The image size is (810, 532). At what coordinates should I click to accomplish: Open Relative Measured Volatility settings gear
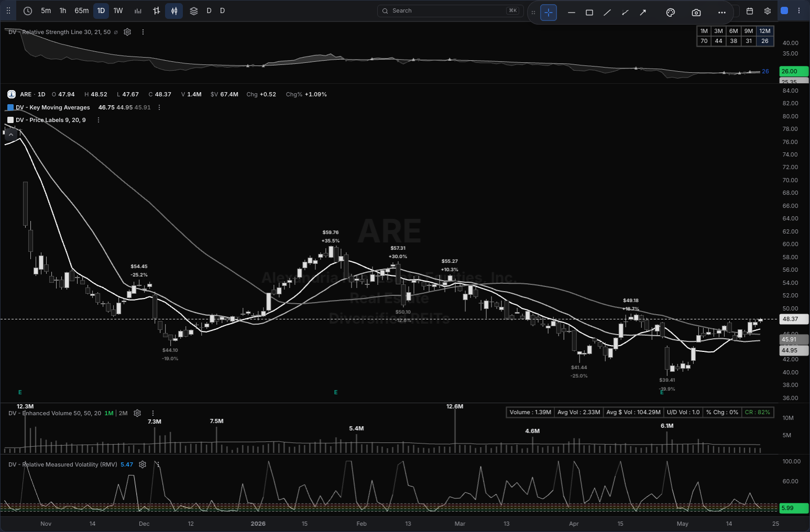tap(143, 464)
